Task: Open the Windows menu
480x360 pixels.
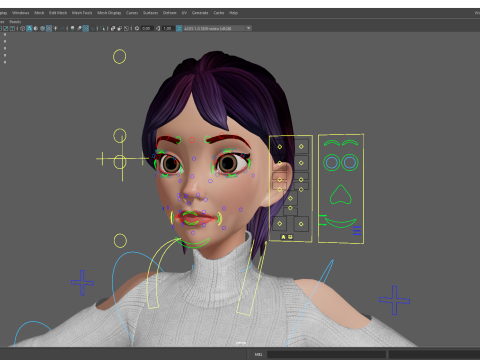Action: [x=21, y=13]
